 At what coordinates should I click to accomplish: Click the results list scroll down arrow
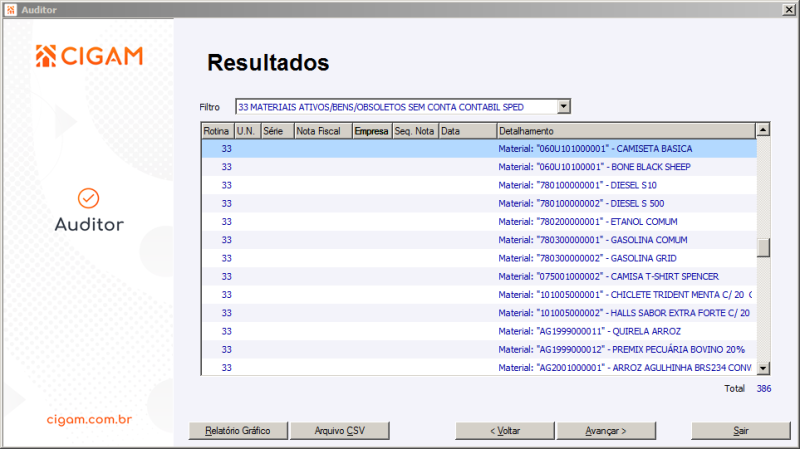[763, 368]
